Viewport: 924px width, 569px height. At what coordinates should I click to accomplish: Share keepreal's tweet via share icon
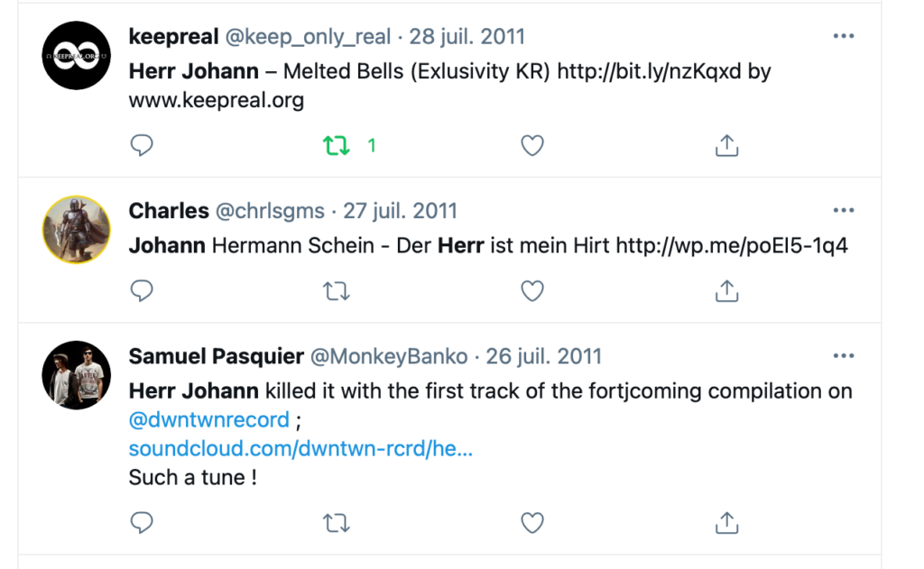click(726, 145)
